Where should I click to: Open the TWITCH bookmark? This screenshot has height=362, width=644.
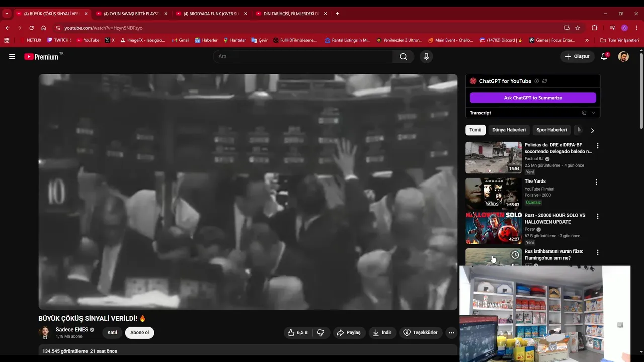click(x=59, y=40)
